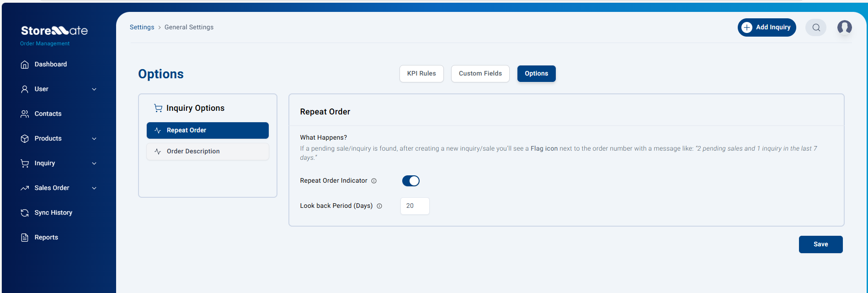Click the Contacts people icon
Viewport: 868px width, 293px height.
(x=25, y=114)
